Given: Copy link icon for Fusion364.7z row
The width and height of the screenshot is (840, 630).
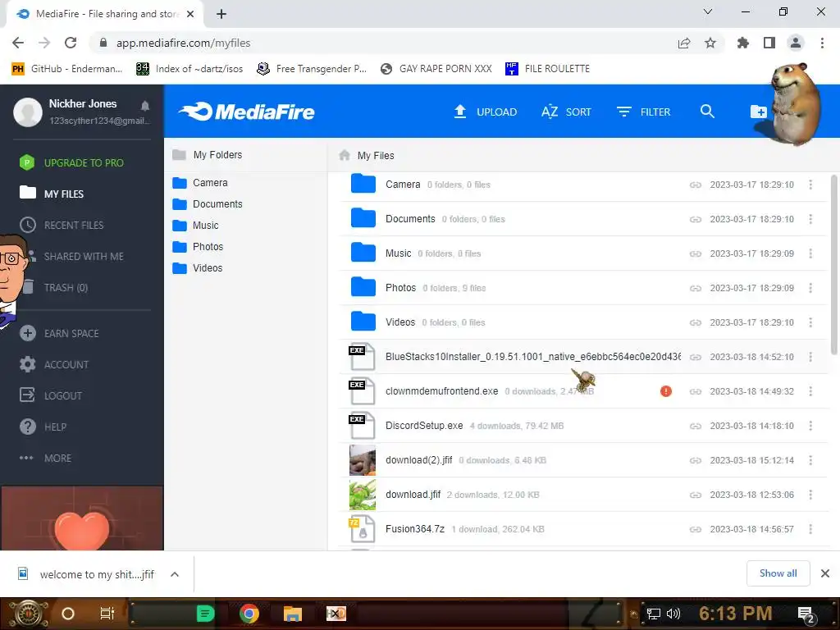Looking at the screenshot, I should (696, 529).
